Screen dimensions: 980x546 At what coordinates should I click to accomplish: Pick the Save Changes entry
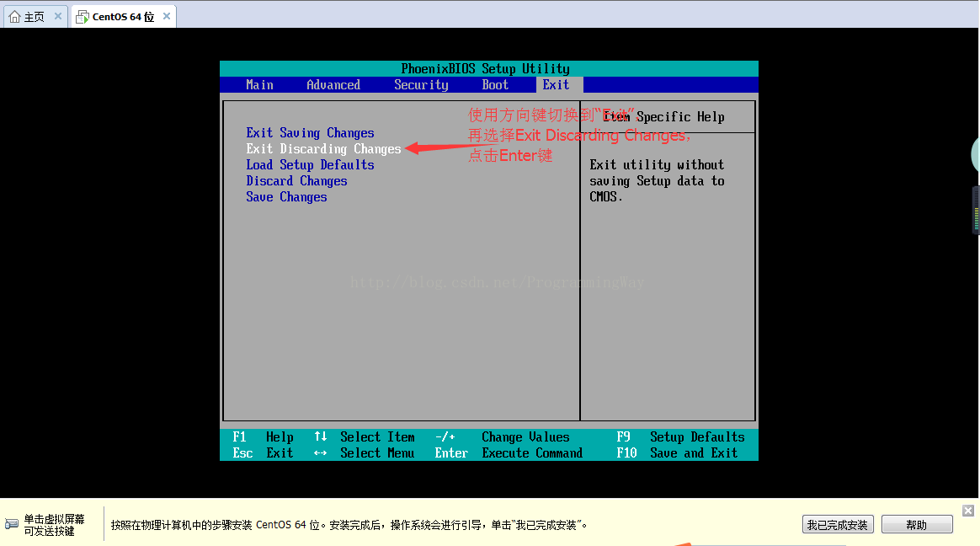click(286, 197)
